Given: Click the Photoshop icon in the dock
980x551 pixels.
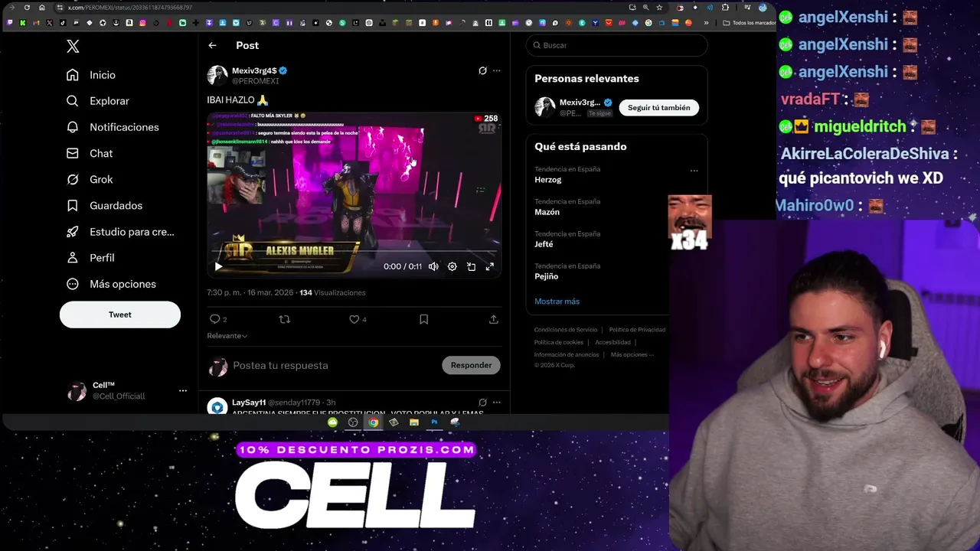Looking at the screenshot, I should point(434,422).
